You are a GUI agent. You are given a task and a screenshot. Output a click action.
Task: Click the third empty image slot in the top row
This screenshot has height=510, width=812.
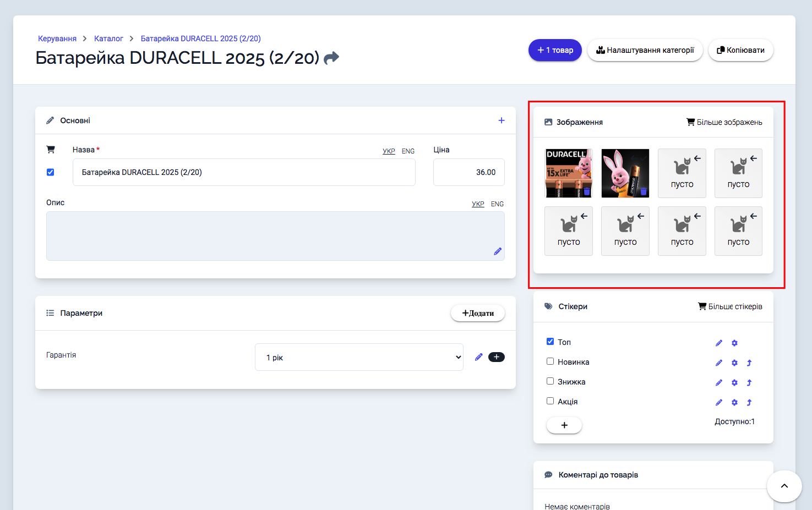pyautogui.click(x=682, y=173)
